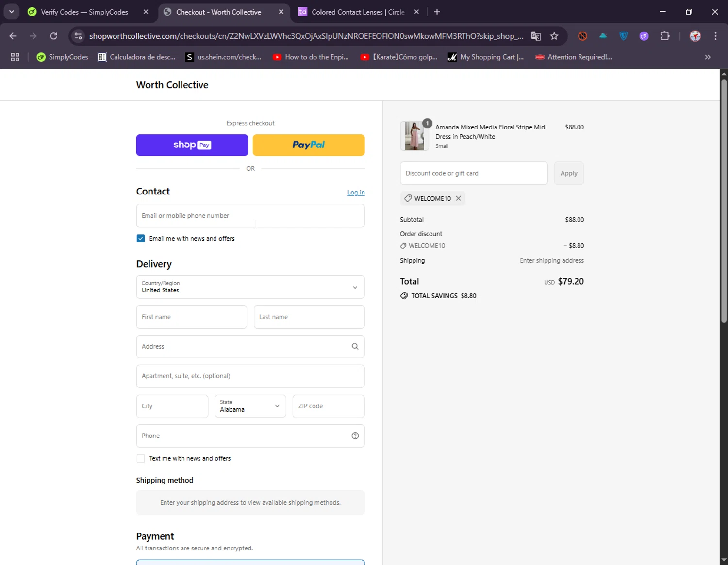728x565 pixels.
Task: Click the red blocker extension icon
Action: click(582, 36)
